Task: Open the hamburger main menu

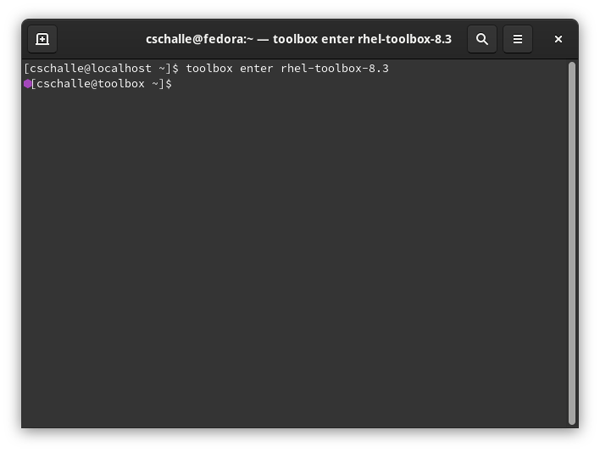Action: [517, 39]
